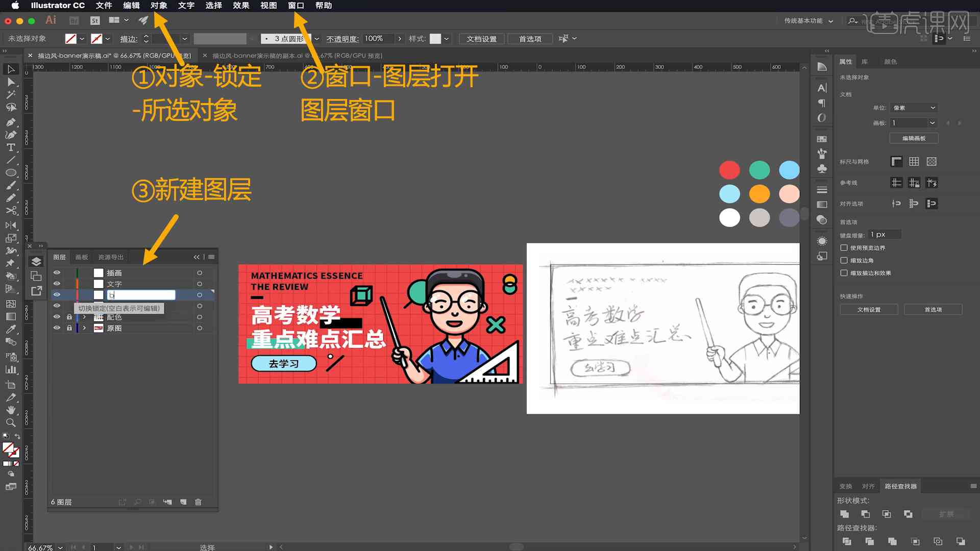Toggle visibility of 文字 layer

point(57,283)
